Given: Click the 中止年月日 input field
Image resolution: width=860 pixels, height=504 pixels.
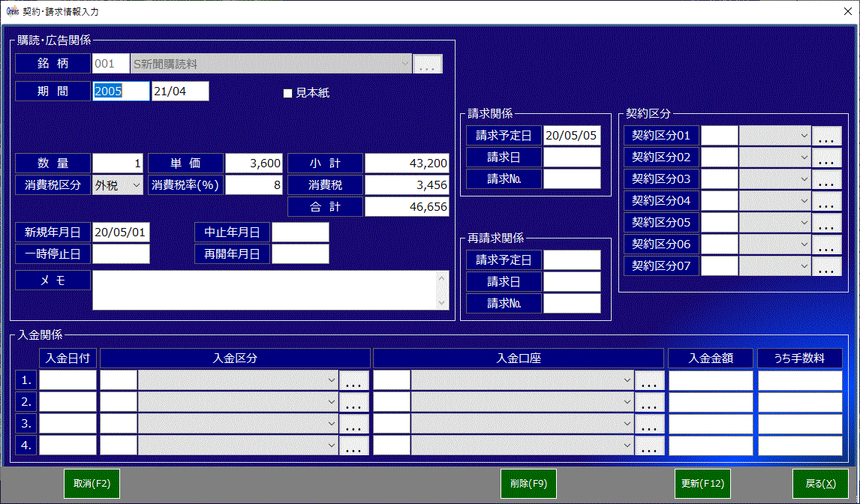Looking at the screenshot, I should (x=300, y=232).
